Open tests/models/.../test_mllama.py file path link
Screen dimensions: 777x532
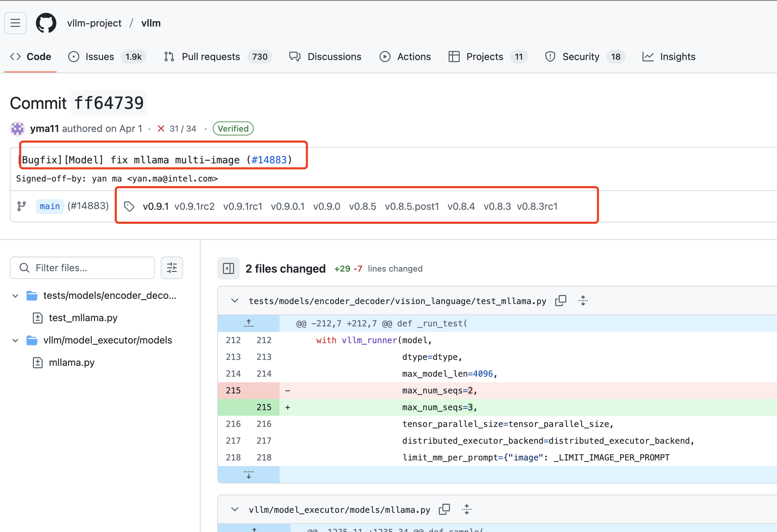coord(398,301)
